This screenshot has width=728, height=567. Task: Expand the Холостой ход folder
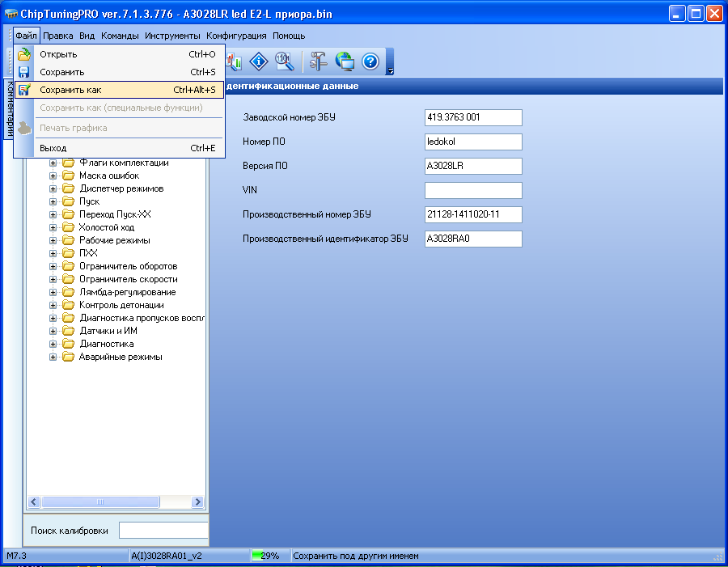53,227
